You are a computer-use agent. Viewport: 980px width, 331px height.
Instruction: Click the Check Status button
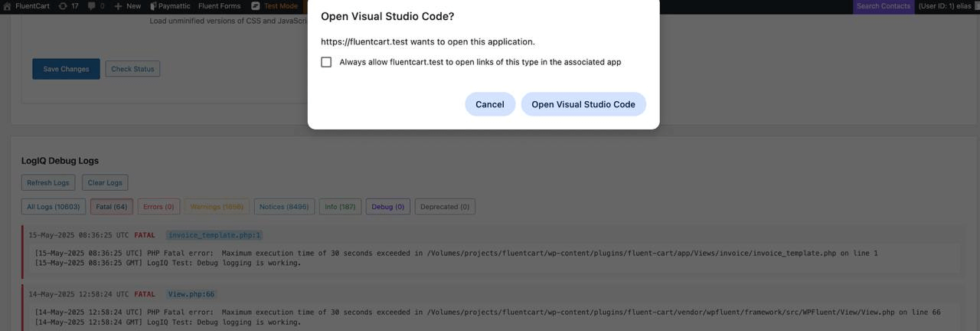pyautogui.click(x=132, y=69)
